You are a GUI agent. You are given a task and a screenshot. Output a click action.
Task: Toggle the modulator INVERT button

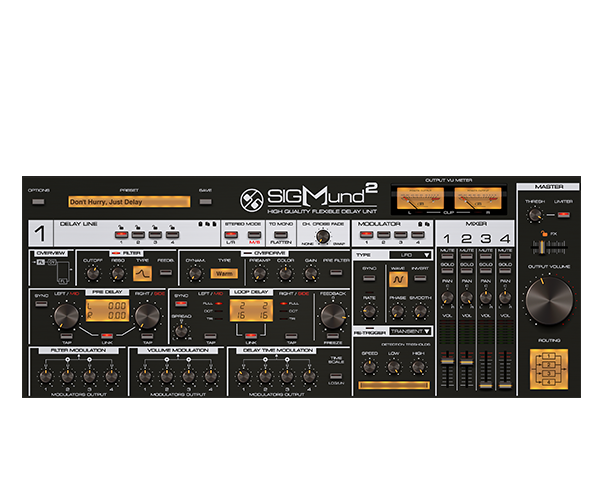pyautogui.click(x=420, y=278)
